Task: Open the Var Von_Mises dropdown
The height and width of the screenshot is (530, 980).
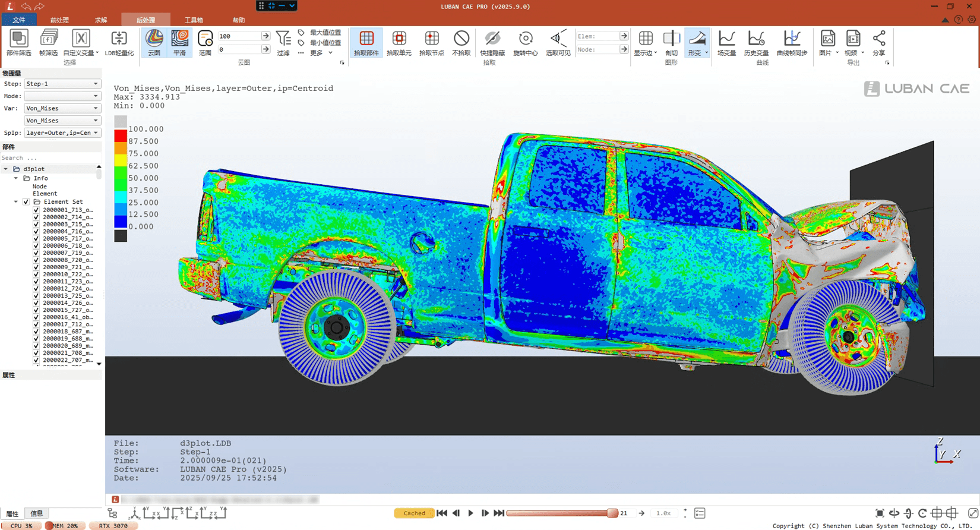Action: (62, 108)
